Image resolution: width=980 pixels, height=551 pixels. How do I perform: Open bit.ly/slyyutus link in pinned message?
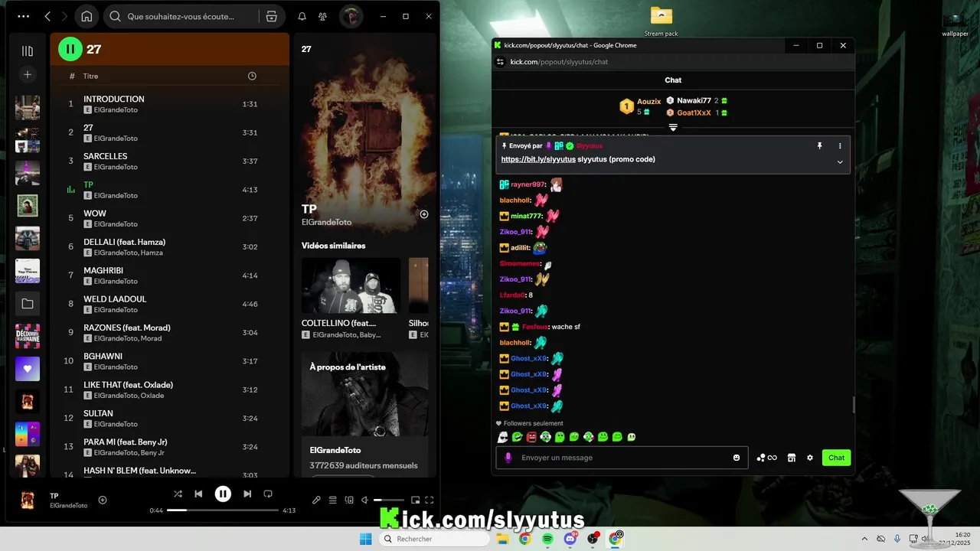(538, 159)
